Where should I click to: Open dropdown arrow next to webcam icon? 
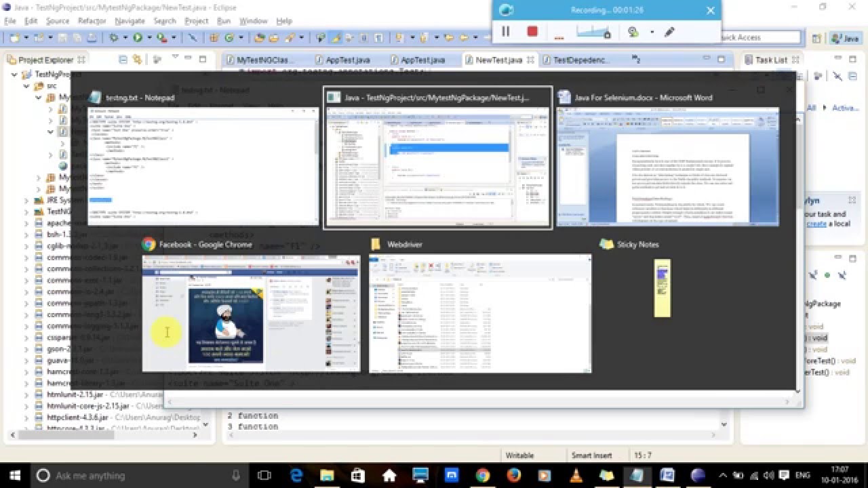[x=652, y=32]
